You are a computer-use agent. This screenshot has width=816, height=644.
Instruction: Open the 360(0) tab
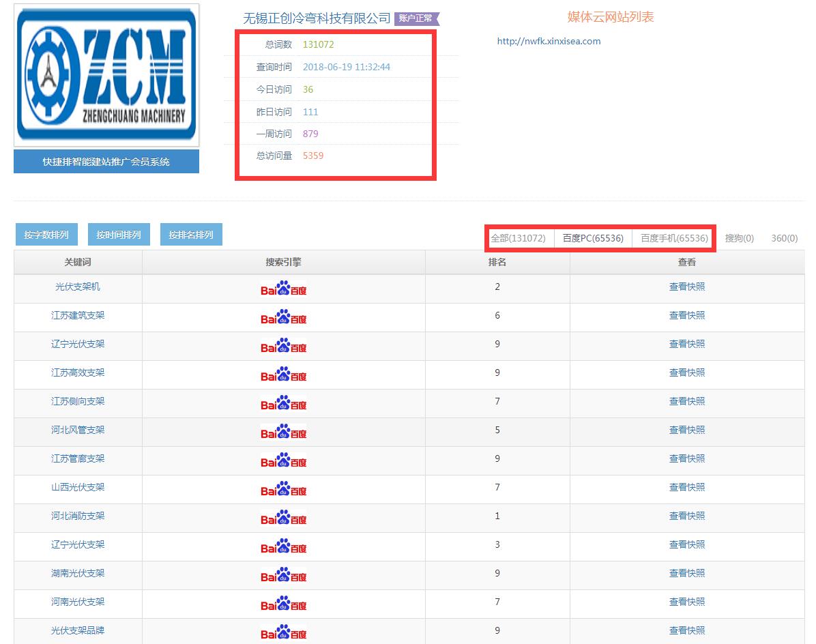tap(784, 238)
